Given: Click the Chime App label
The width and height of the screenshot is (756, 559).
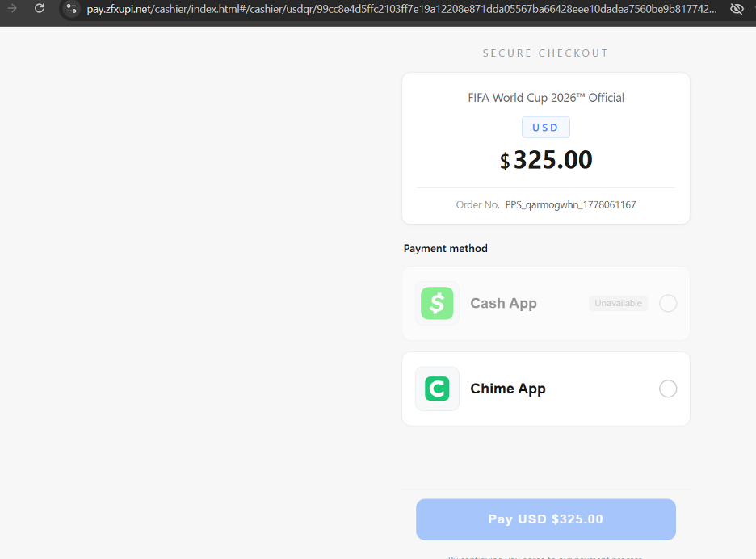Looking at the screenshot, I should (x=508, y=389).
